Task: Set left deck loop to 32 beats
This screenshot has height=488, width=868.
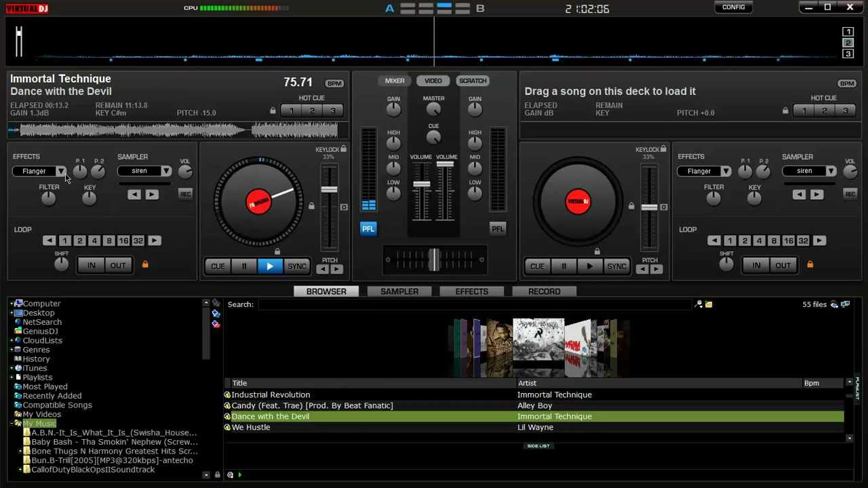Action: 138,241
